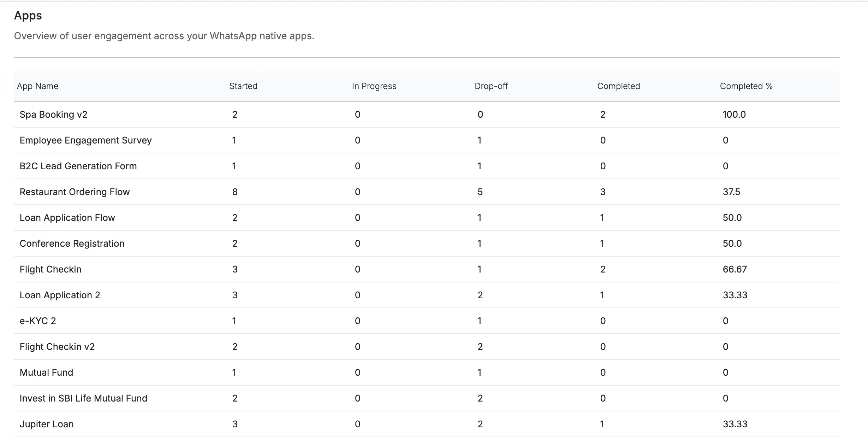Click the Loan Application 2 app name
Image resolution: width=868 pixels, height=439 pixels.
pos(60,295)
